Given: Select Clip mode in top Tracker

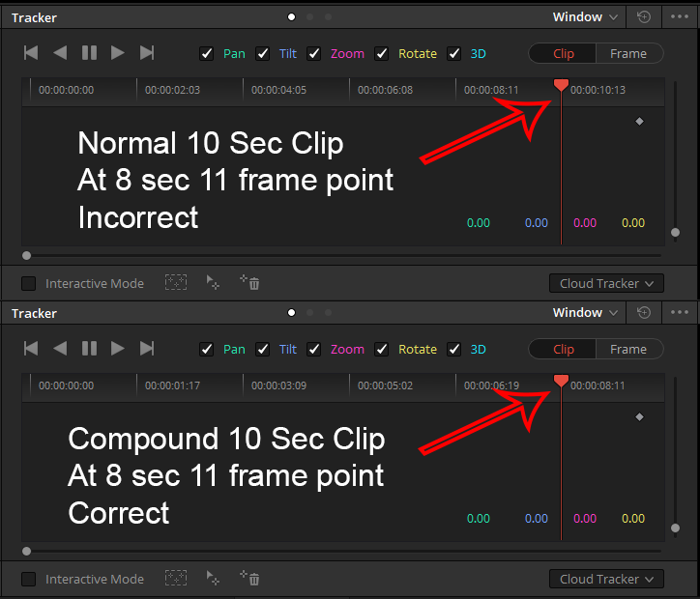Looking at the screenshot, I should click(x=563, y=53).
